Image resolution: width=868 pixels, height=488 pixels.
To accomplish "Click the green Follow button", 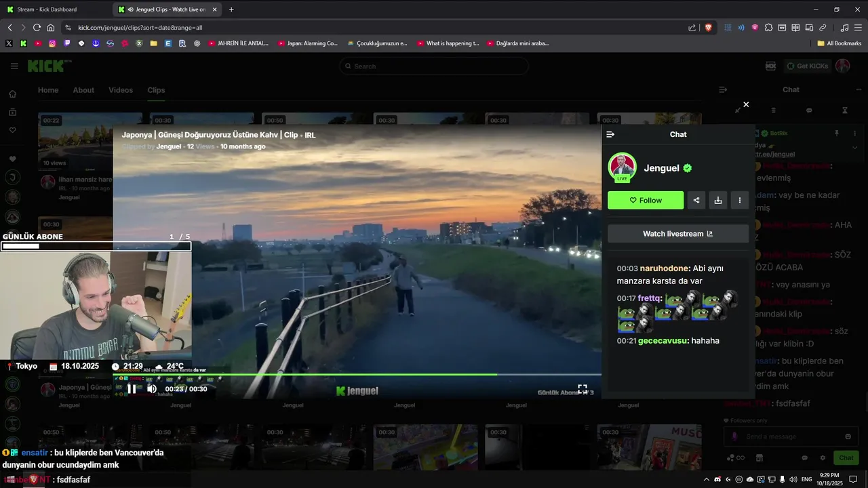I will point(646,200).
